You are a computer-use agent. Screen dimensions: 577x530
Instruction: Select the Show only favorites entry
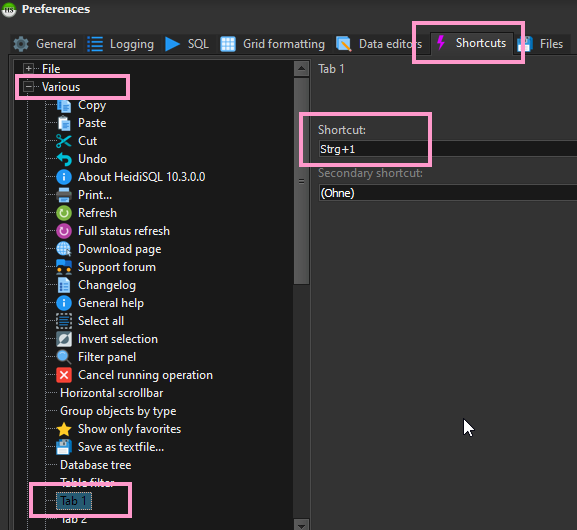pyautogui.click(x=129, y=429)
